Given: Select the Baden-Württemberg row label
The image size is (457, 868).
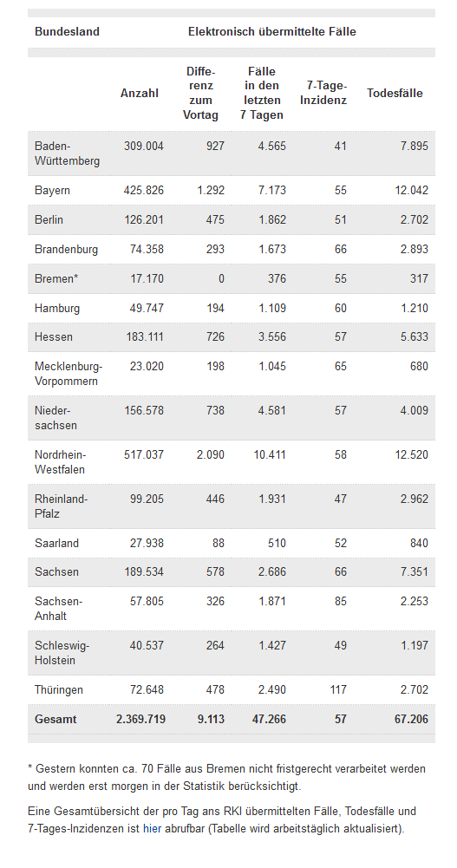Looking at the screenshot, I should coord(67,153).
